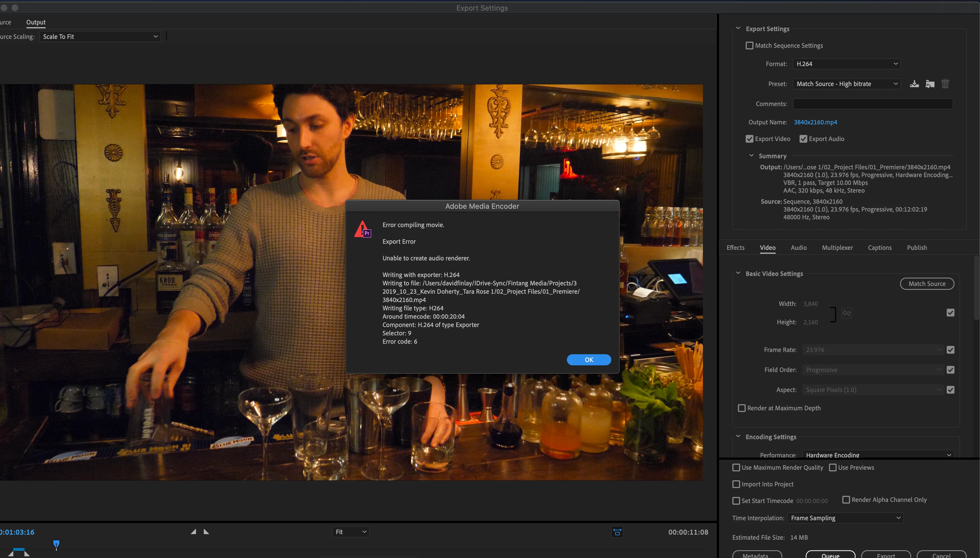Click the Save Preset icon

[914, 84]
